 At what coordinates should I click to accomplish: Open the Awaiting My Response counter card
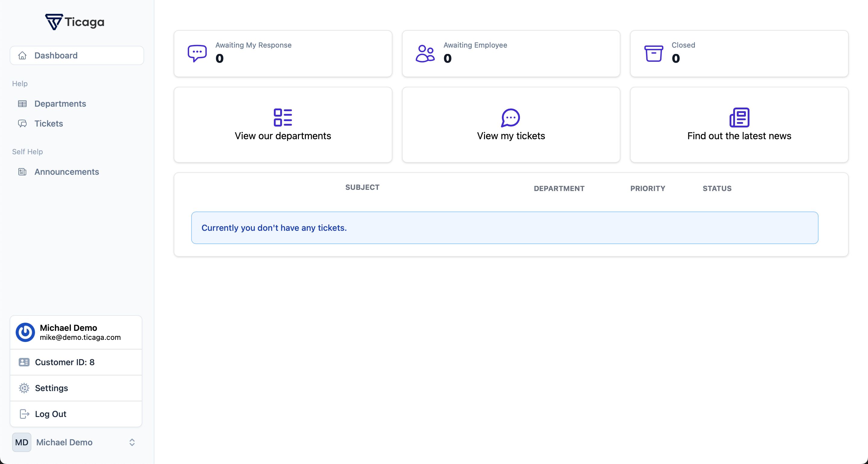tap(283, 54)
